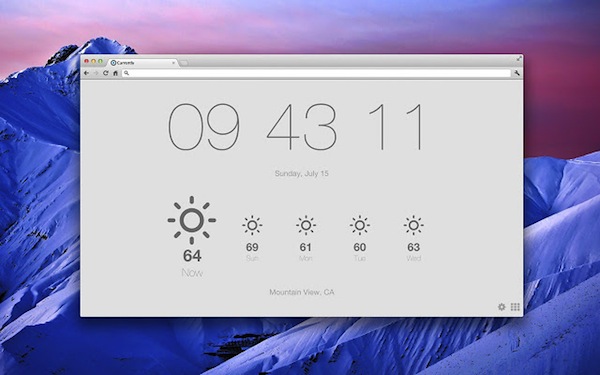Click the magnifier icon in address bar
This screenshot has width=600, height=375.
coord(127,73)
